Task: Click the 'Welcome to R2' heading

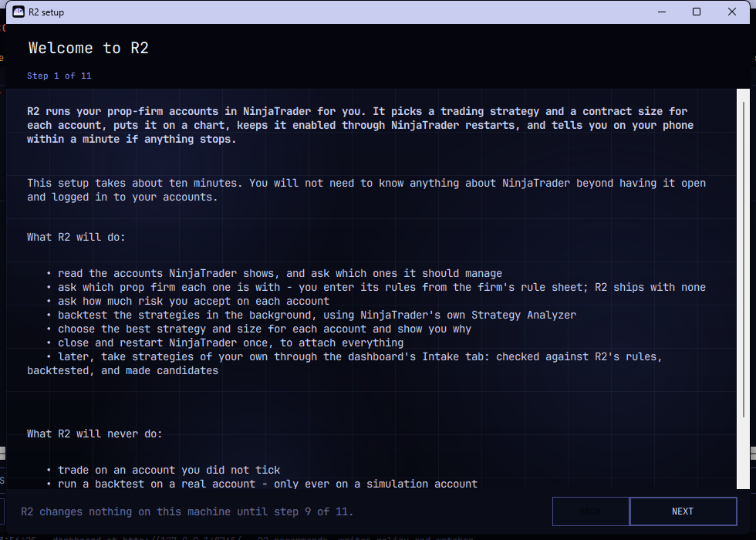Action: click(88, 48)
